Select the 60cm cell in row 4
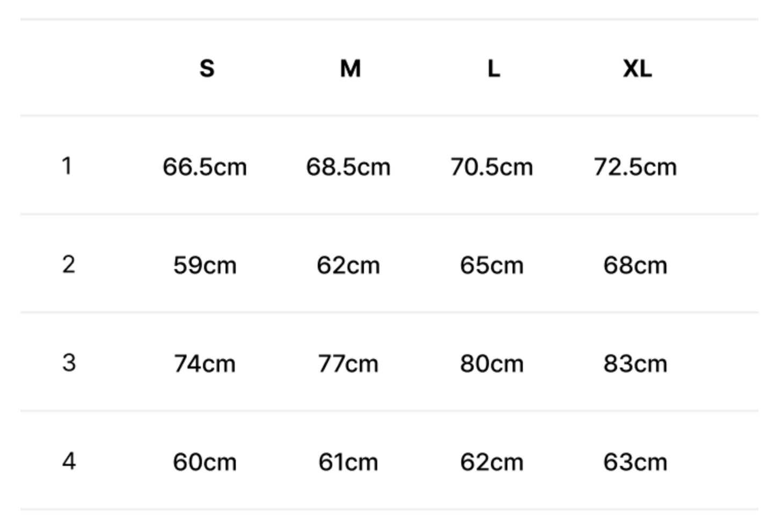 coord(205,462)
